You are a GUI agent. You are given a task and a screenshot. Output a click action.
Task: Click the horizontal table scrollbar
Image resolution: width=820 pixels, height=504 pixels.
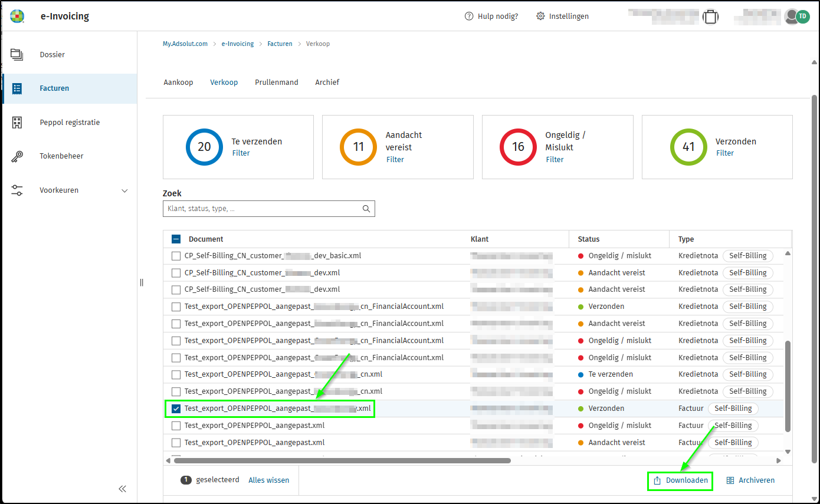pyautogui.click(x=342, y=461)
